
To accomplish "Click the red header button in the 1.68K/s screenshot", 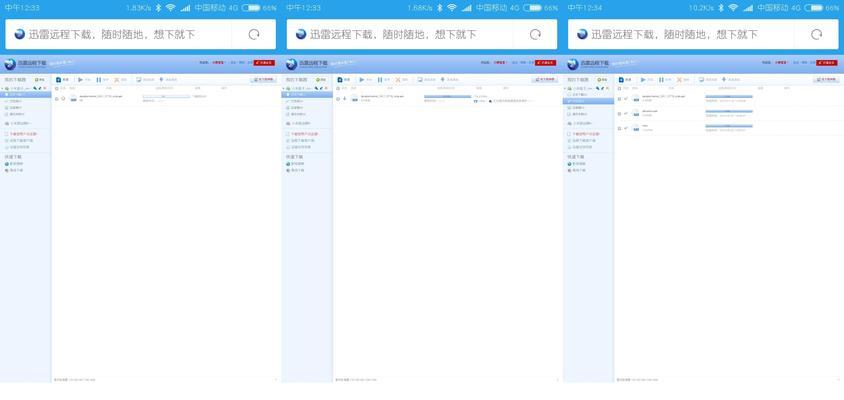I will pyautogui.click(x=545, y=63).
